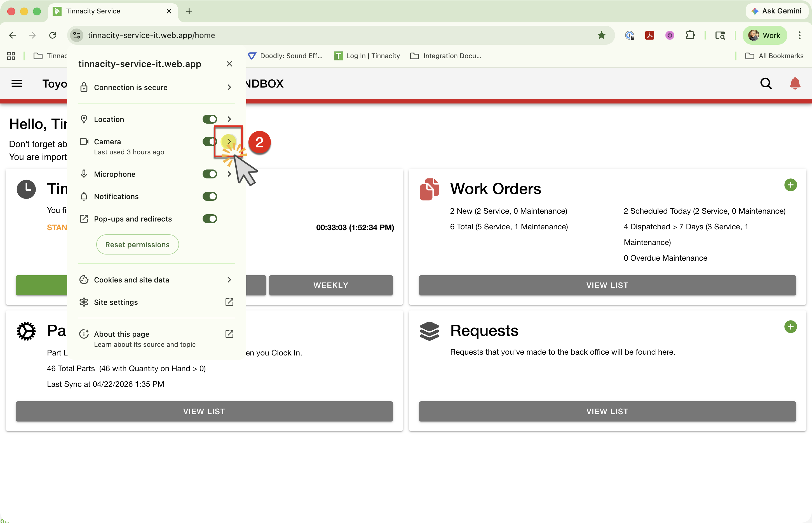Click the hamburger menu icon
This screenshot has width=812, height=523.
(17, 83)
